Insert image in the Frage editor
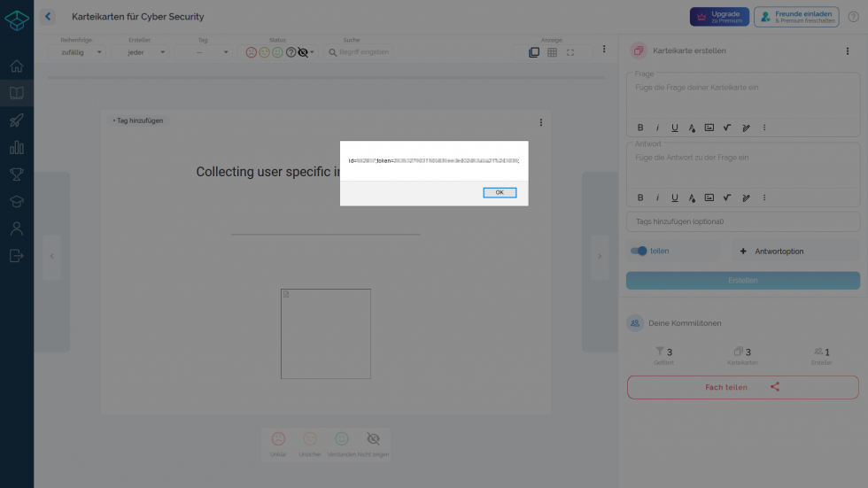The width and height of the screenshot is (868, 488). (709, 128)
